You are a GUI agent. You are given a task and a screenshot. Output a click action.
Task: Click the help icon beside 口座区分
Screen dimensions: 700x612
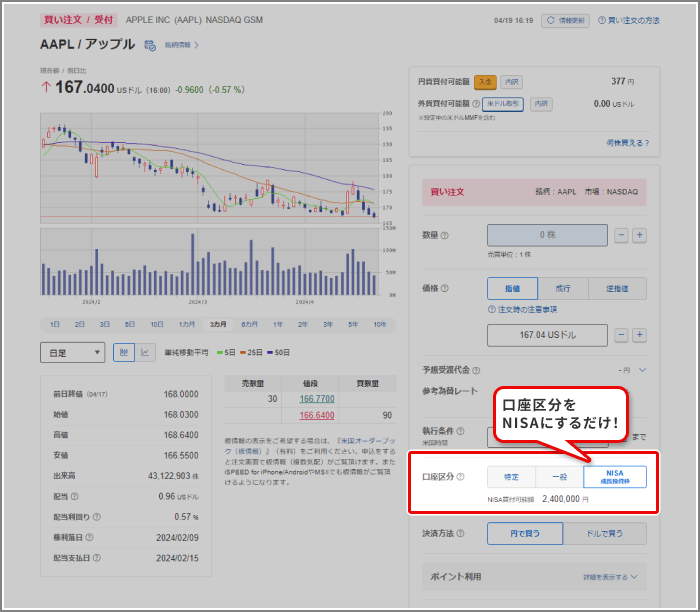460,477
